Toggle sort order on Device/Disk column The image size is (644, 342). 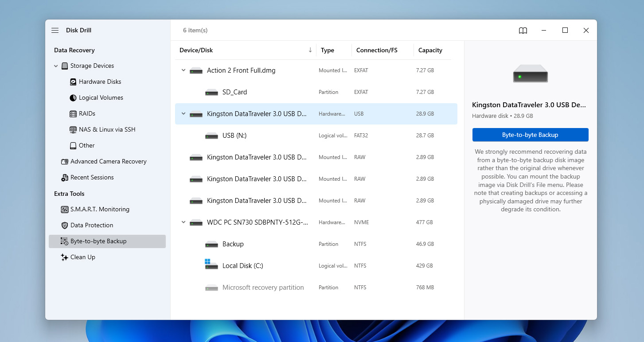[310, 50]
